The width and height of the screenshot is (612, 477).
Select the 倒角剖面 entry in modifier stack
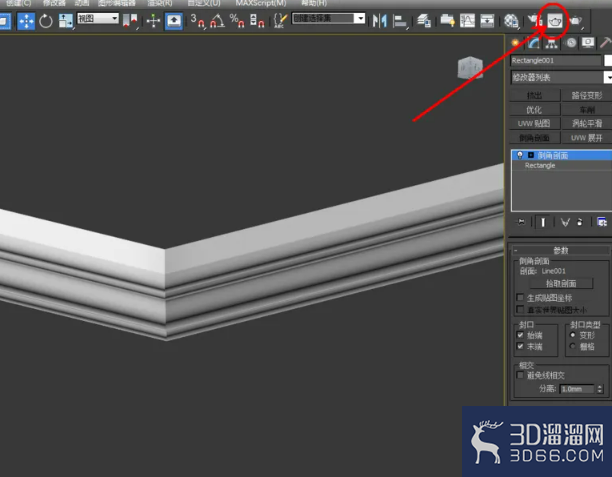[x=562, y=155]
